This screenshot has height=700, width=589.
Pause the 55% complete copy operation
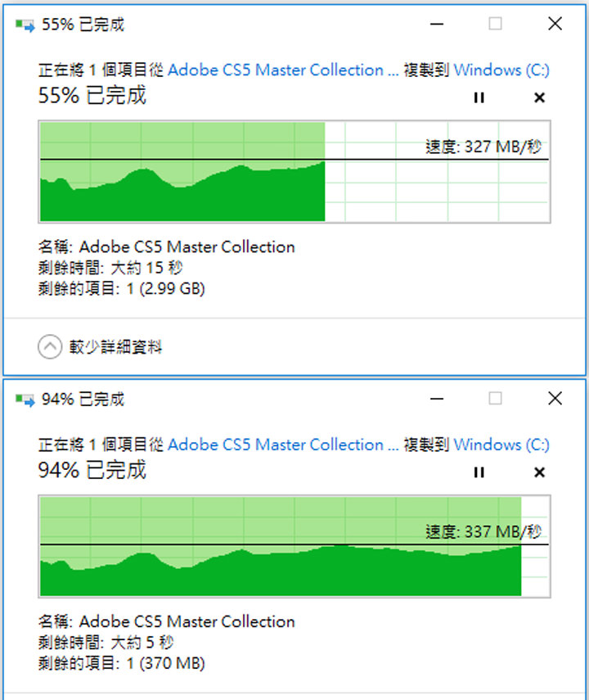(x=479, y=97)
